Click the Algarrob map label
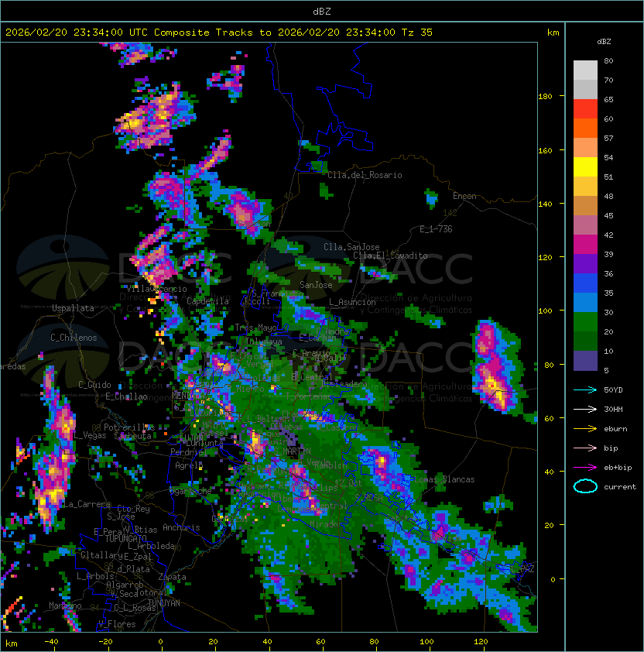Screen dimensions: 644x652 (x=125, y=585)
